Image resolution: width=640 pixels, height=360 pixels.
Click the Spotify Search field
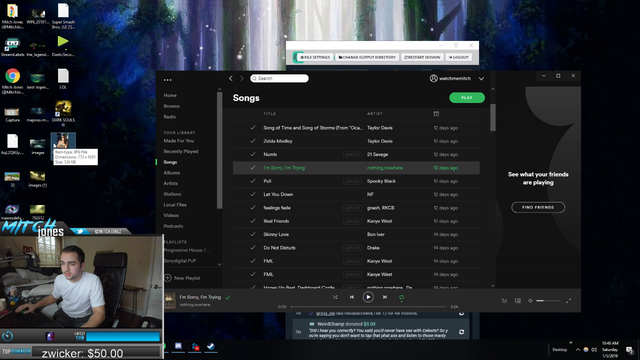[280, 78]
